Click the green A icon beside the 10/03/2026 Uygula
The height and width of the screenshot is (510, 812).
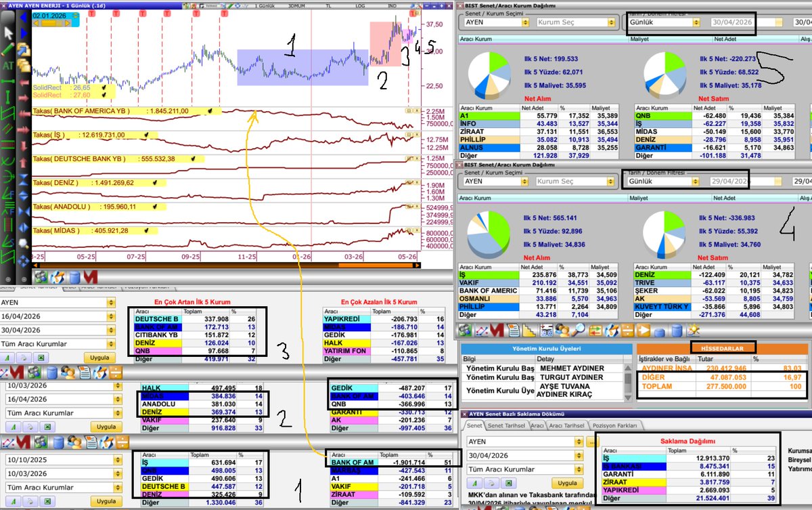pyautogui.click(x=14, y=427)
